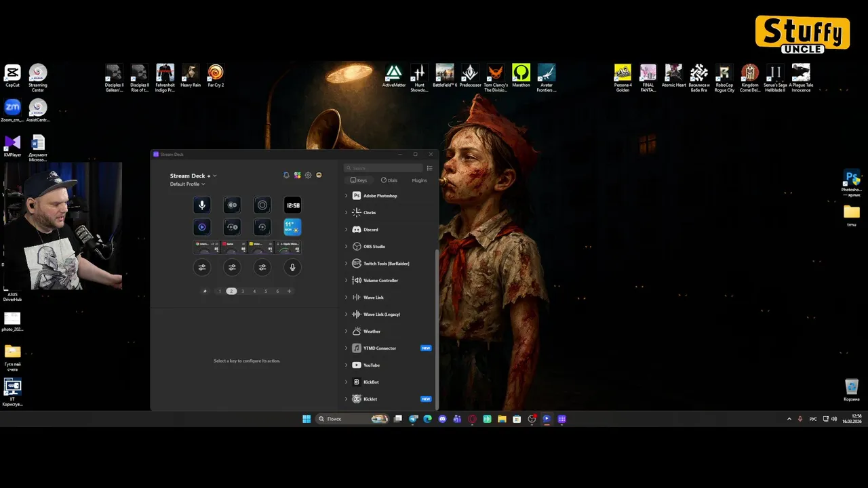Switch to the Keys tab
Screen dimensions: 868x488
pos(359,180)
